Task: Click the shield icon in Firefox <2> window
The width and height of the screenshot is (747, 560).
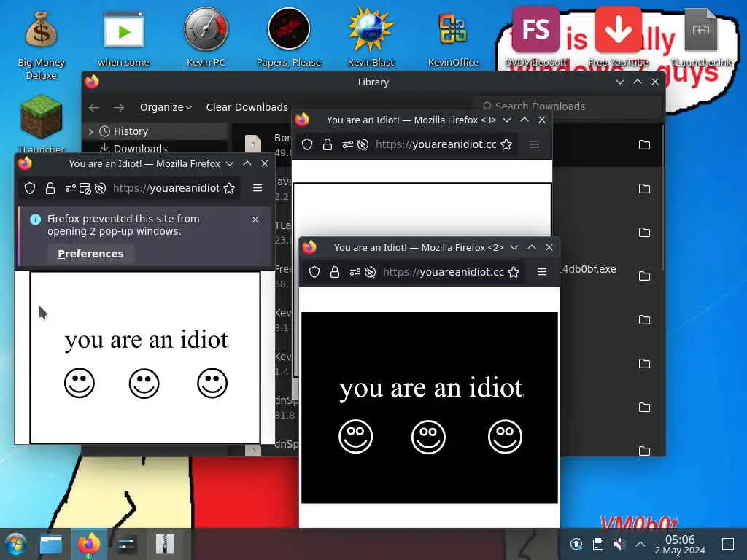Action: tap(314, 272)
